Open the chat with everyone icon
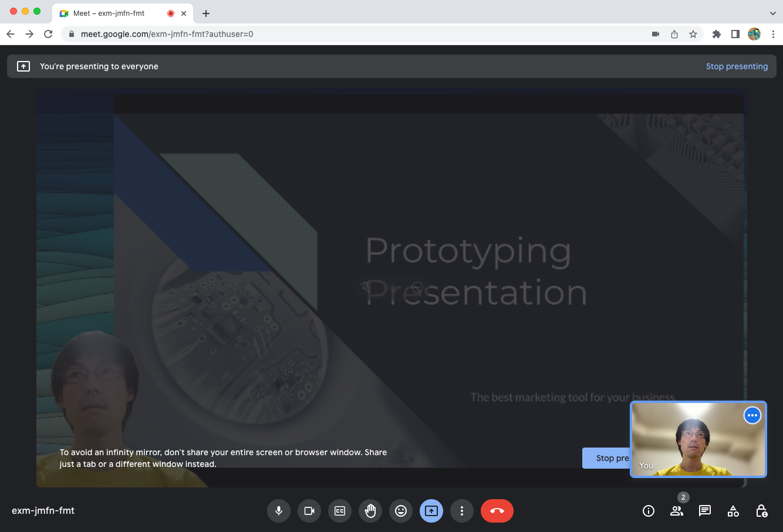The height and width of the screenshot is (532, 783). click(705, 511)
